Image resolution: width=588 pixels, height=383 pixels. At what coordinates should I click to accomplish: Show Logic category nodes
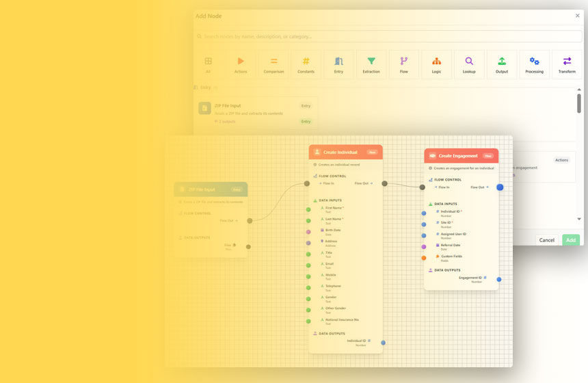(x=436, y=64)
